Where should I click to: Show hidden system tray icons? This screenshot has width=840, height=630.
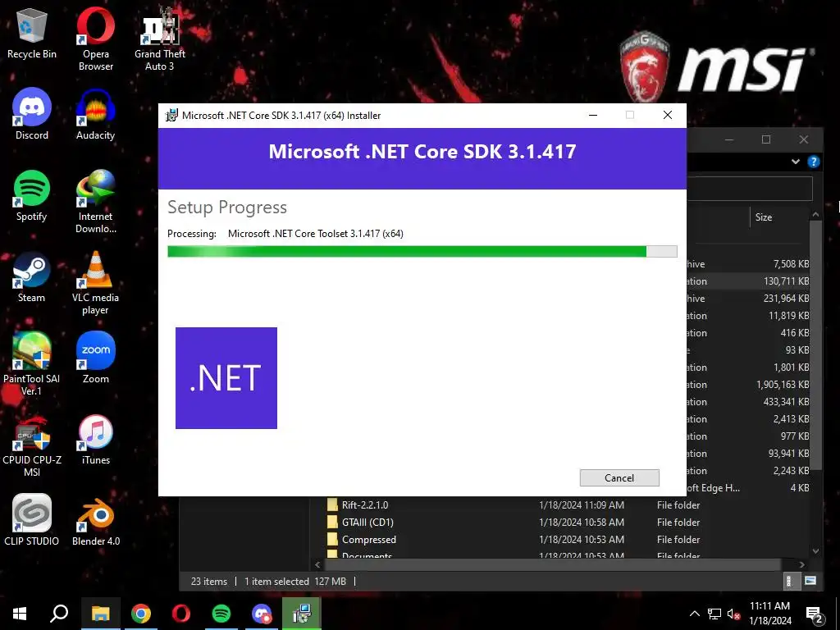coord(694,614)
